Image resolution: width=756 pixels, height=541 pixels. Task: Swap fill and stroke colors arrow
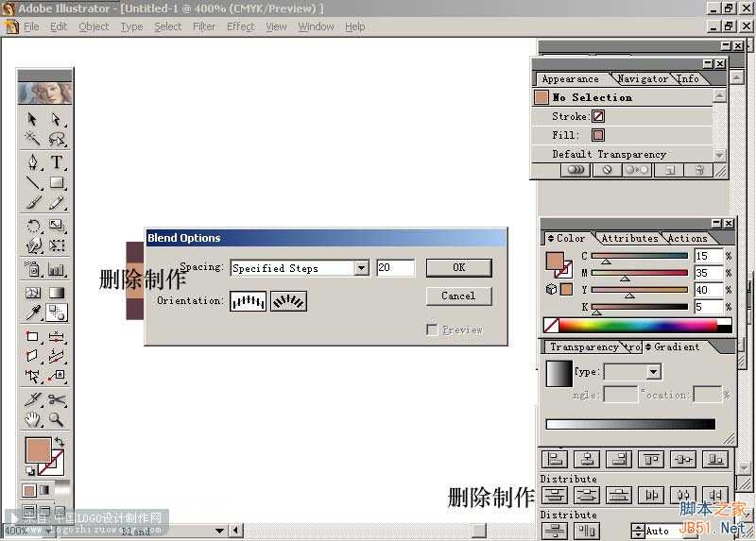click(x=59, y=441)
